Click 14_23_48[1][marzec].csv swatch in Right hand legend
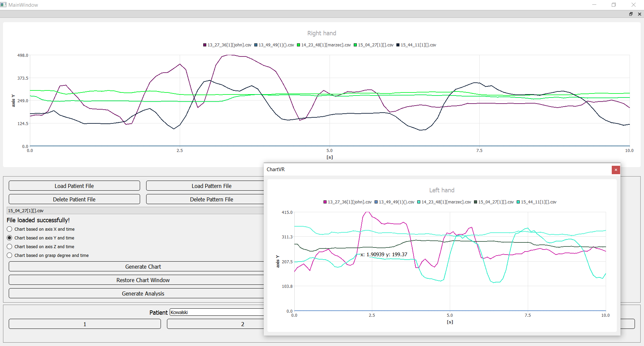Screen dimensions: 644x346 click(x=298, y=45)
